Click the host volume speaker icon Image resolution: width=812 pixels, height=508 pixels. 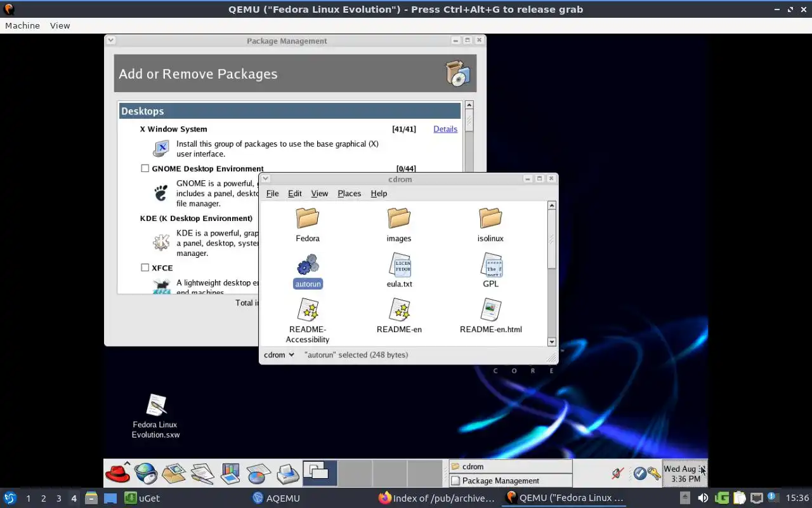click(x=703, y=498)
